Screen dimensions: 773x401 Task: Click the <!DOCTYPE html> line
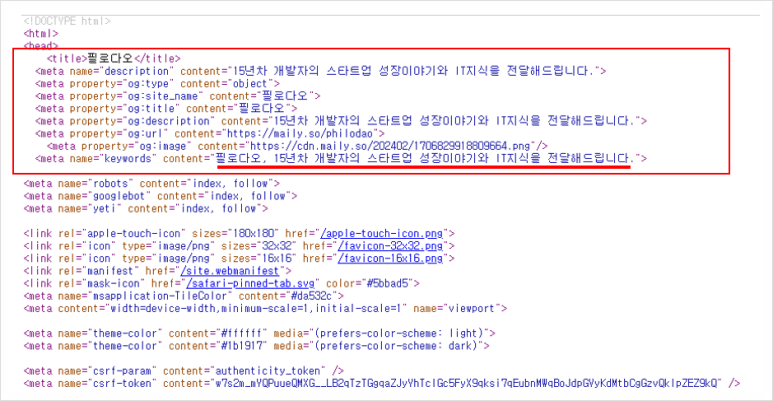67,21
